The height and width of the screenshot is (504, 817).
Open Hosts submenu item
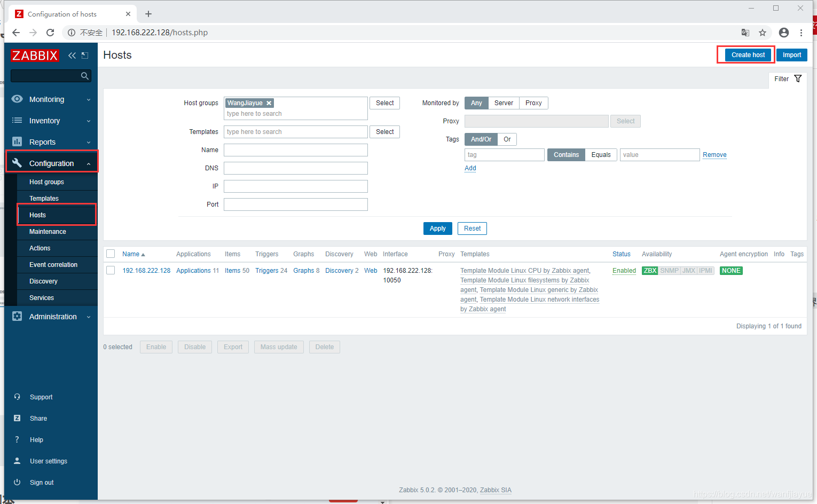pyautogui.click(x=57, y=215)
